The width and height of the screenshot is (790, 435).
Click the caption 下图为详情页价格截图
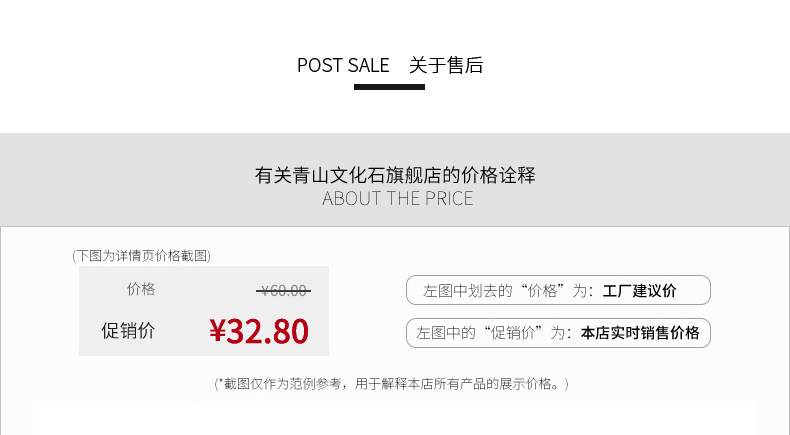pyautogui.click(x=141, y=256)
